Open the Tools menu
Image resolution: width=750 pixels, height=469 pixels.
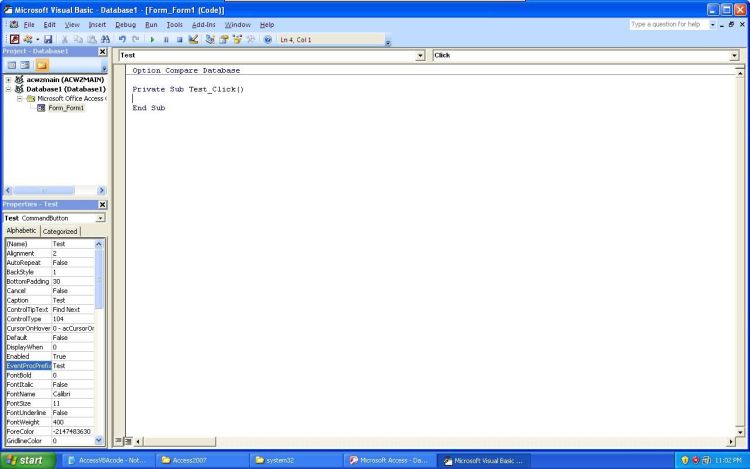pyautogui.click(x=175, y=24)
